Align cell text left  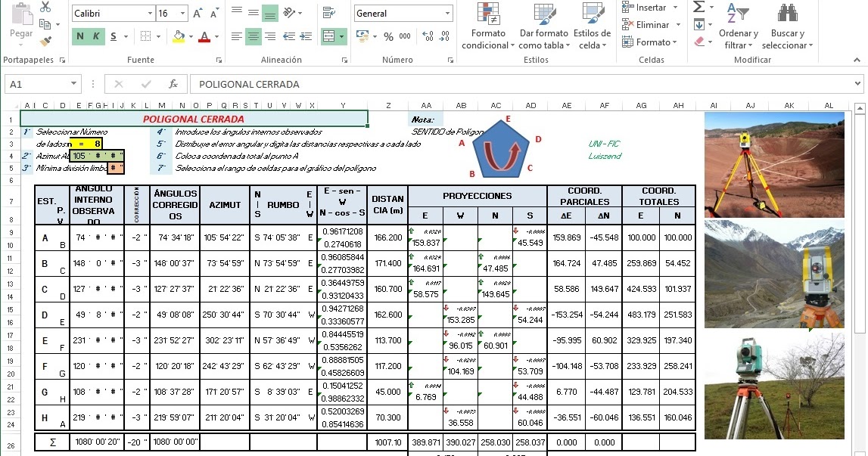click(236, 36)
